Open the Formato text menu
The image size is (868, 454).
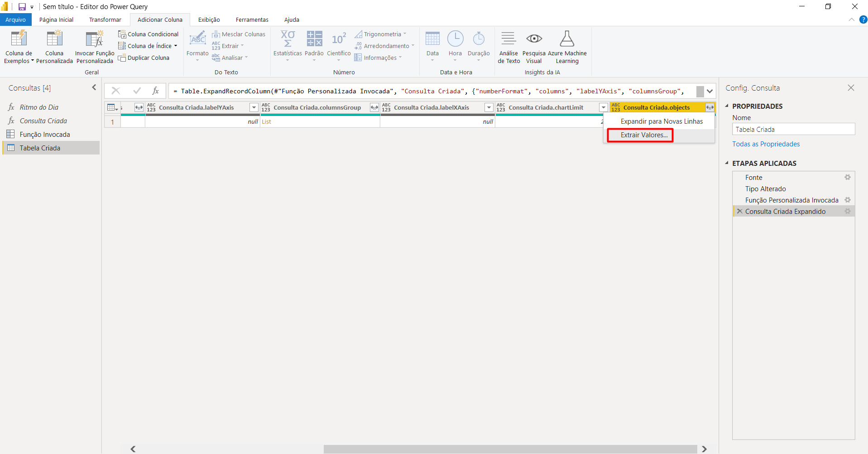point(197,46)
